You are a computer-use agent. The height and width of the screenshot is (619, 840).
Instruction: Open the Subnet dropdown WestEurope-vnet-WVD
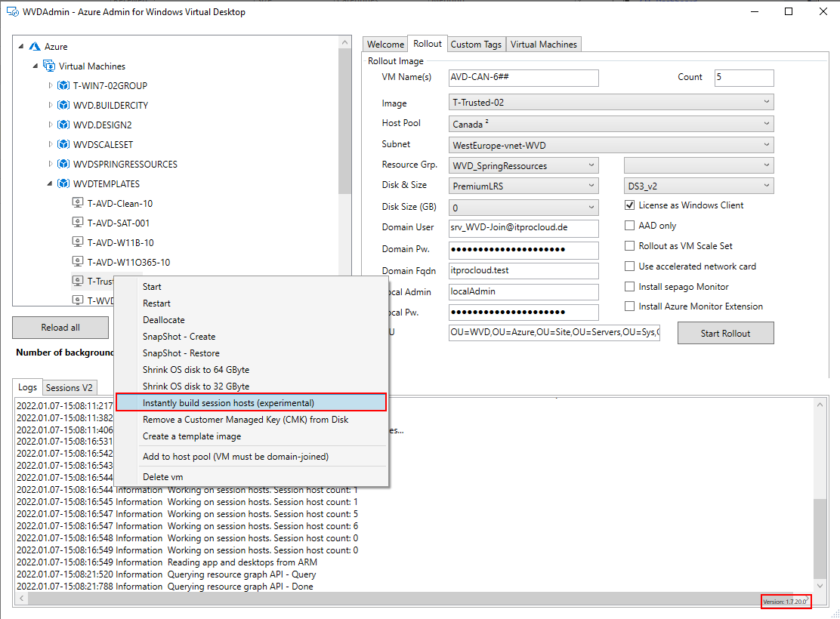click(611, 145)
